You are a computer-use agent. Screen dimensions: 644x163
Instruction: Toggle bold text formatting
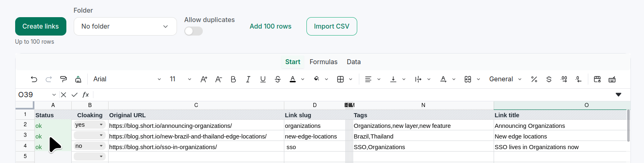233,79
